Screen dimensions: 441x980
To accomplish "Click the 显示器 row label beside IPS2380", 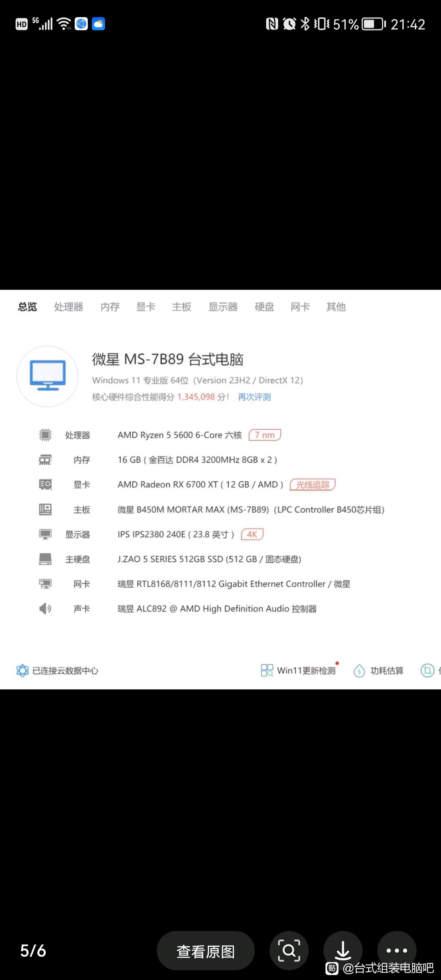I will click(78, 535).
